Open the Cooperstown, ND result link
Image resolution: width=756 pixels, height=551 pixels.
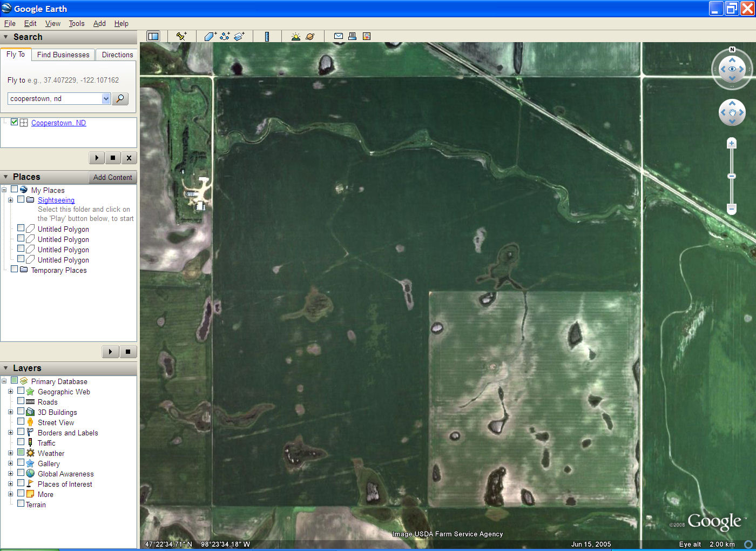coord(58,123)
